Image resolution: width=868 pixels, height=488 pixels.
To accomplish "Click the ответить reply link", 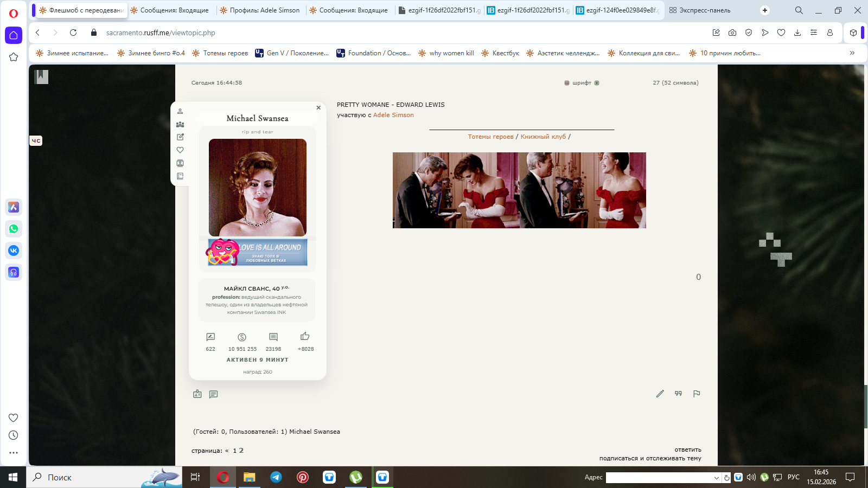I will [687, 450].
